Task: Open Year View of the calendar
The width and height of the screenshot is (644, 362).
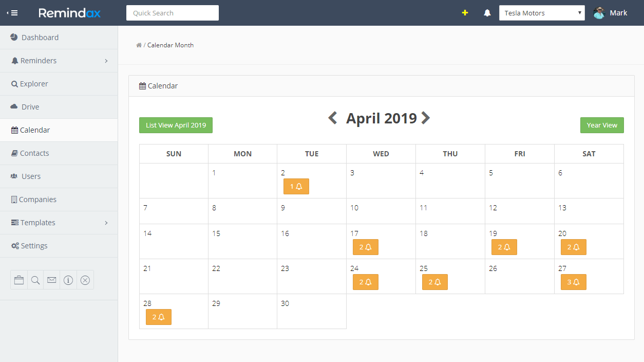Action: [602, 125]
